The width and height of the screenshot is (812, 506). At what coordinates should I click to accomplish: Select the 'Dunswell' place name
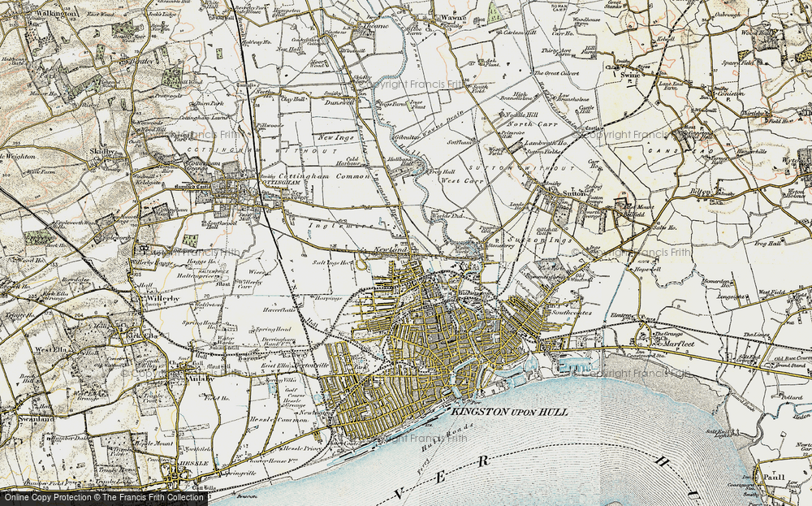coord(339,103)
